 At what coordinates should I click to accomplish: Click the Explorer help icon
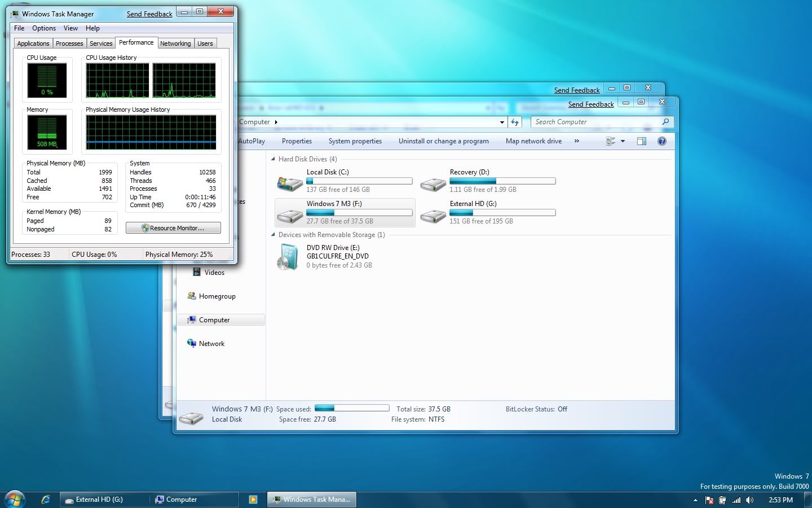coord(662,141)
